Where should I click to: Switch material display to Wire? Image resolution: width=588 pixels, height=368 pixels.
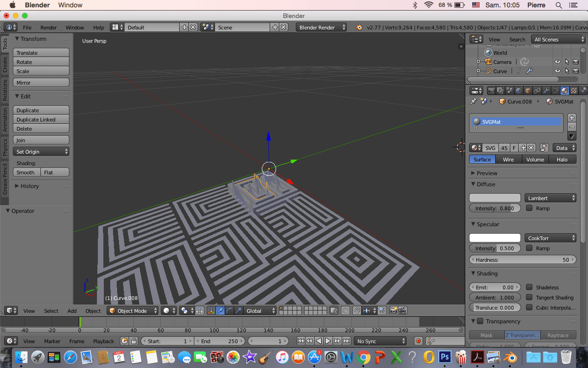[509, 159]
